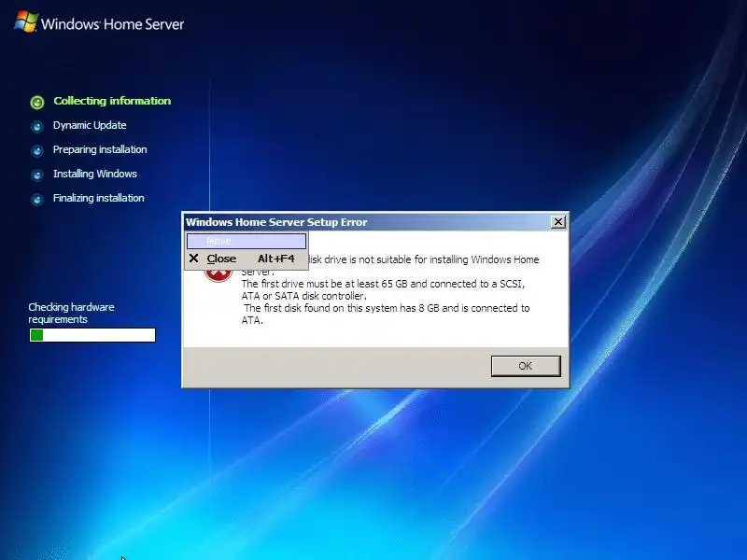This screenshot has height=560, width=747.
Task: Click the Dynamic Update step bullet icon
Action: coord(37,126)
